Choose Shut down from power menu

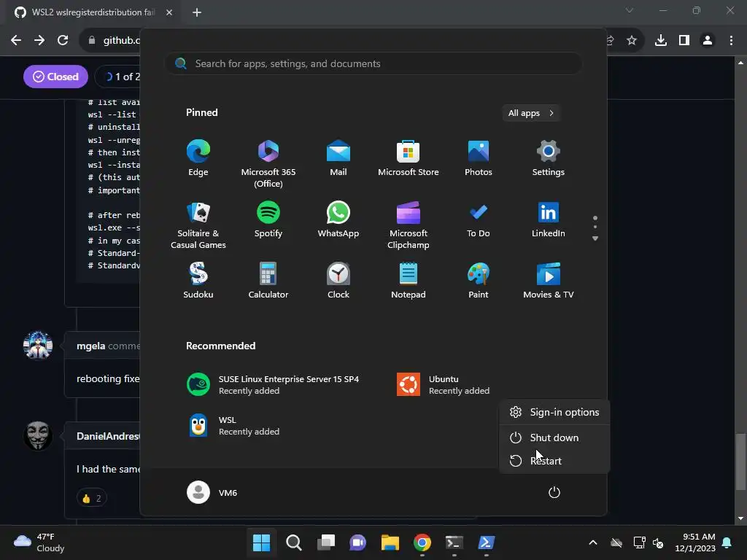(x=554, y=437)
